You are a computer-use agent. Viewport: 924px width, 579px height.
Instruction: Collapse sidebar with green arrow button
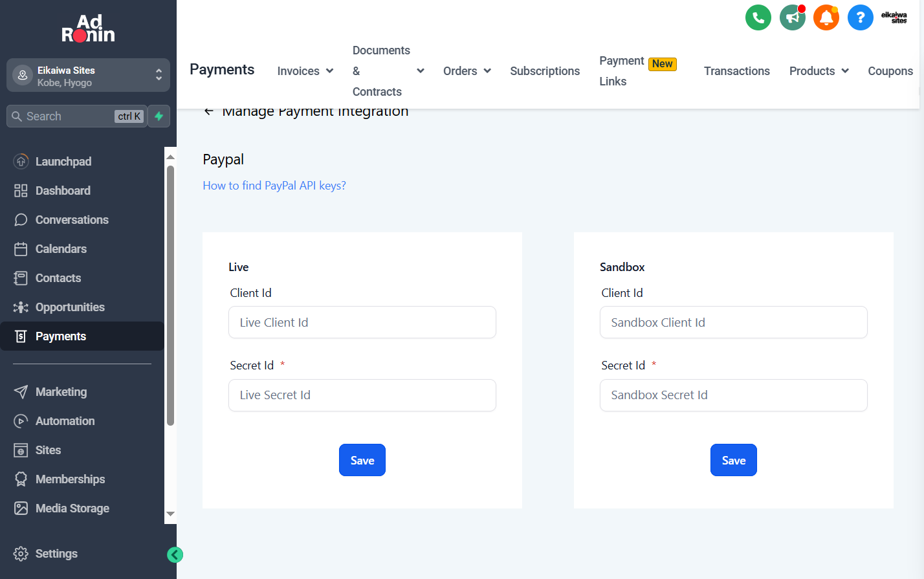(175, 554)
